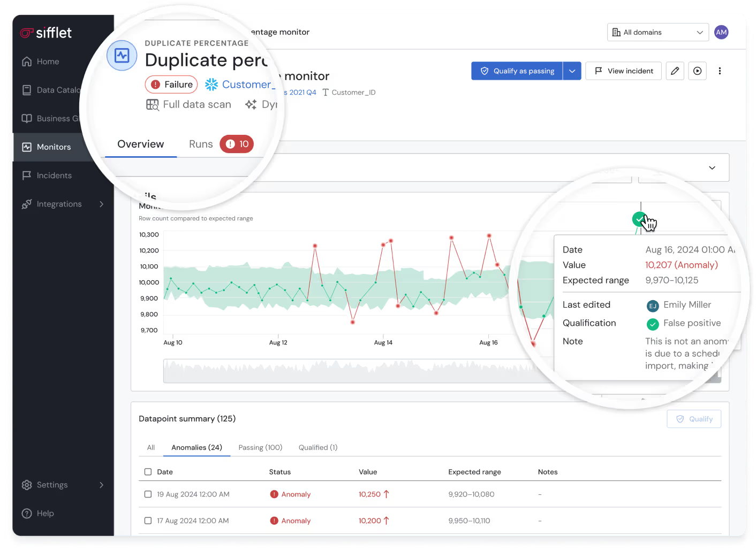Open the Help sidebar item
756x551 pixels.
pos(45,513)
